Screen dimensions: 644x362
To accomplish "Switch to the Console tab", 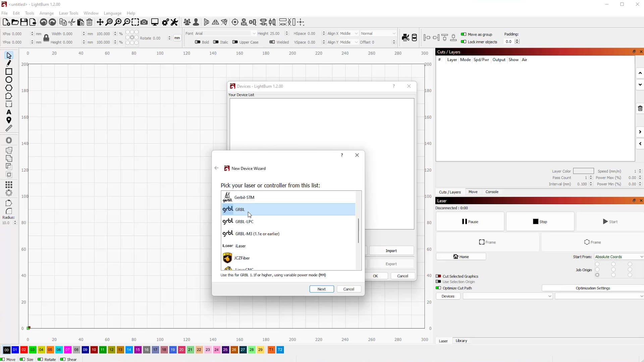I will (x=492, y=192).
